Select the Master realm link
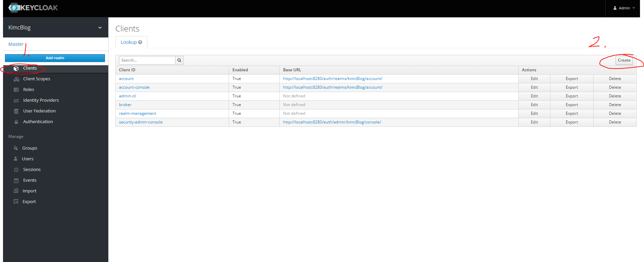The height and width of the screenshot is (262, 644). coord(16,44)
